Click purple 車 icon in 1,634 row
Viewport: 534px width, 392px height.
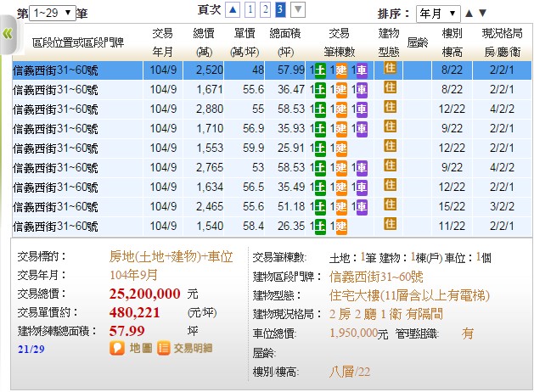(362, 188)
